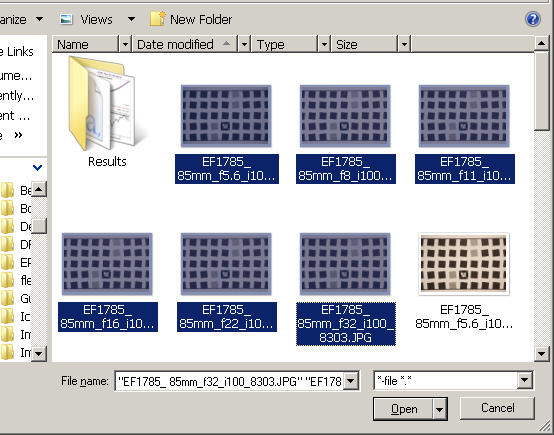Screen dimensions: 554x435
Task: Click the 'EF1785_ 85mm_f32_i100_ 8303.JPG' file name label
Action: [x=346, y=324]
